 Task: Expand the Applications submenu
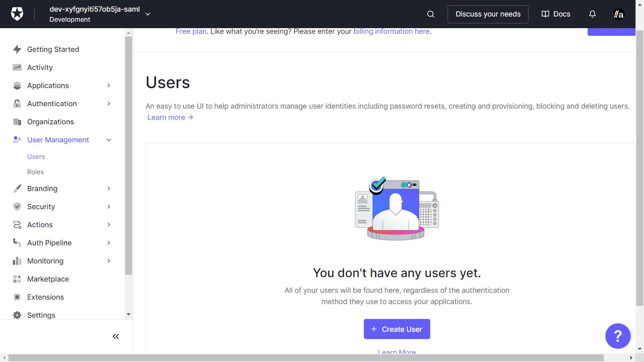click(x=109, y=86)
